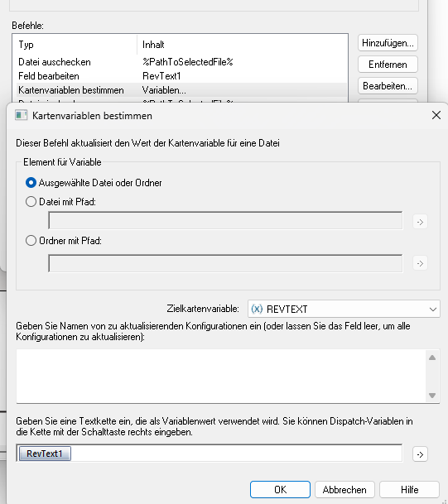The image size is (448, 504).
Task: Select the Ausgewählte Datei oder Ordner option
Action: [x=31, y=183]
